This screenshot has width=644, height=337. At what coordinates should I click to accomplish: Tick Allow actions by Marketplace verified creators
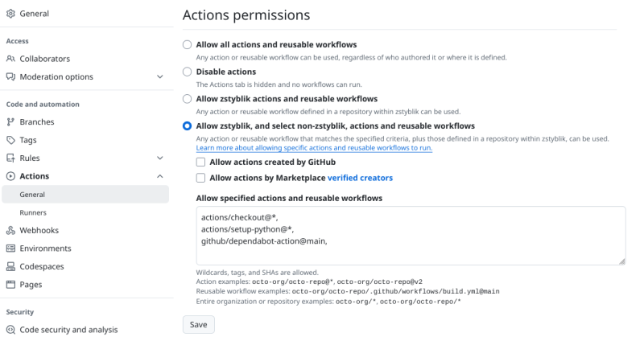click(x=200, y=178)
